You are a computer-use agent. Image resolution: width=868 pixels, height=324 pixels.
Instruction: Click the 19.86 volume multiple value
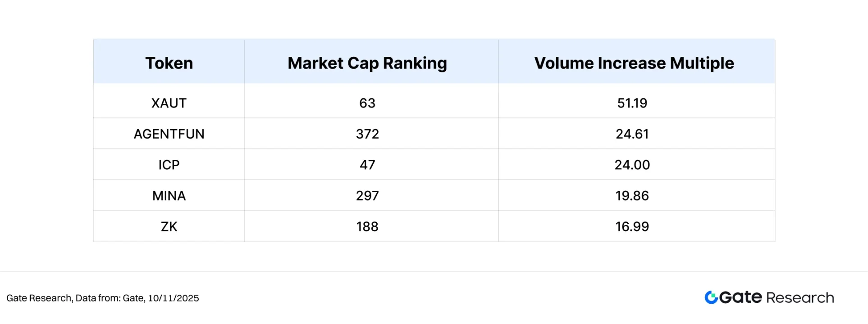point(632,196)
